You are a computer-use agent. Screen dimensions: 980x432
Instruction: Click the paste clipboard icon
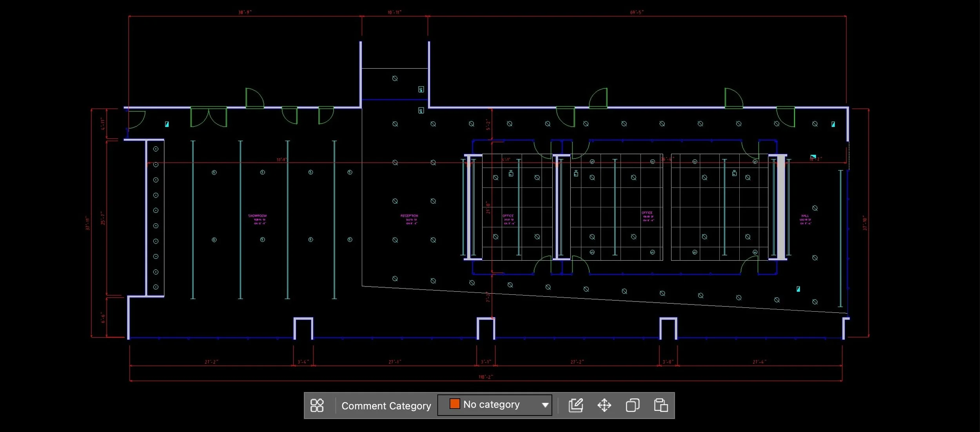point(661,405)
